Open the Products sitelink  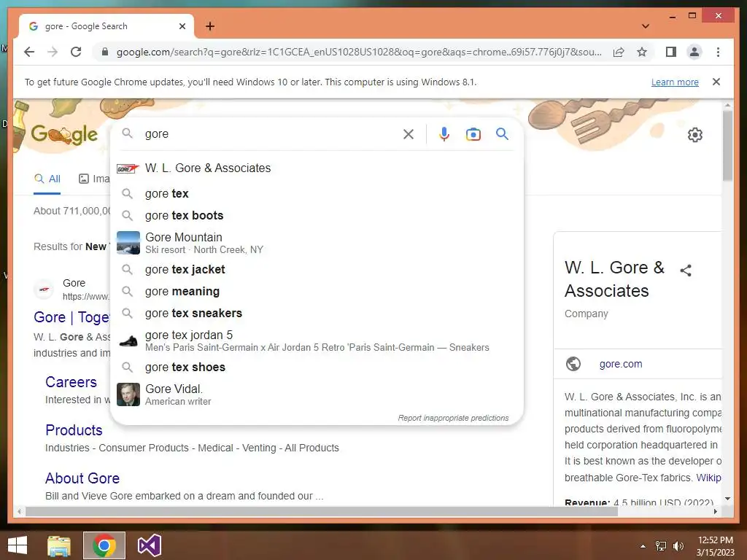pos(74,430)
